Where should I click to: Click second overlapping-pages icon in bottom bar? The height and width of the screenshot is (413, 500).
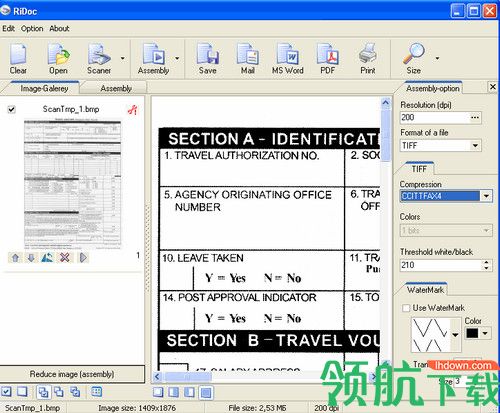(59, 392)
